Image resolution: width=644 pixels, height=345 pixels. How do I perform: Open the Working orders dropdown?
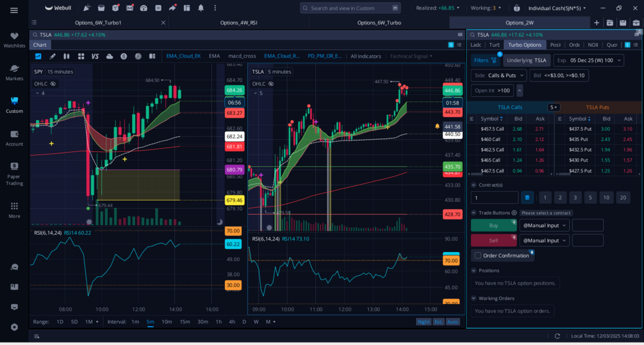pos(487,8)
